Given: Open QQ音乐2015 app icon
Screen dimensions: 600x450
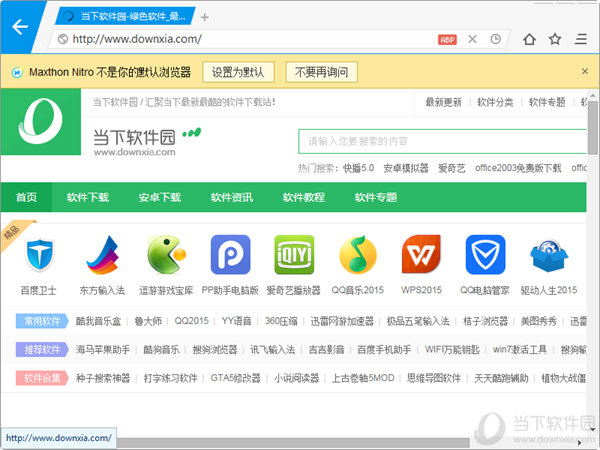Looking at the screenshot, I should pos(358,255).
